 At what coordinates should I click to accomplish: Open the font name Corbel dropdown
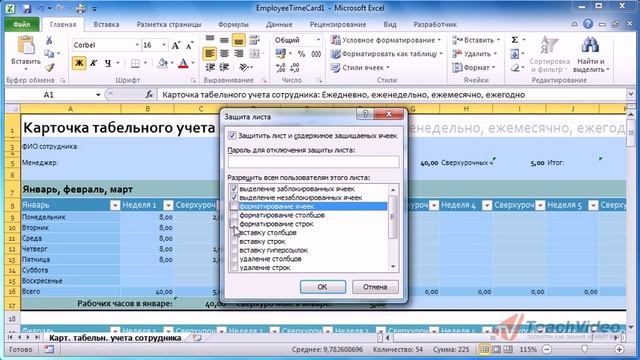tap(137, 45)
